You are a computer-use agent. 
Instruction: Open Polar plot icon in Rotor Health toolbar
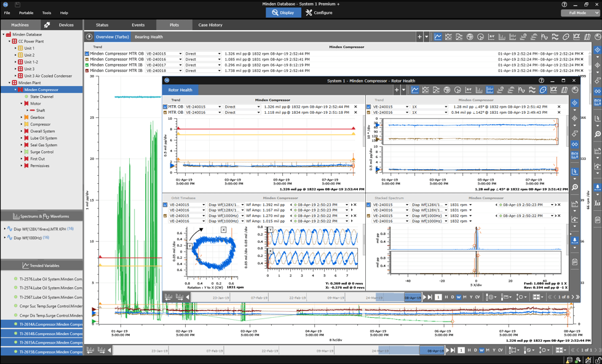click(x=447, y=90)
